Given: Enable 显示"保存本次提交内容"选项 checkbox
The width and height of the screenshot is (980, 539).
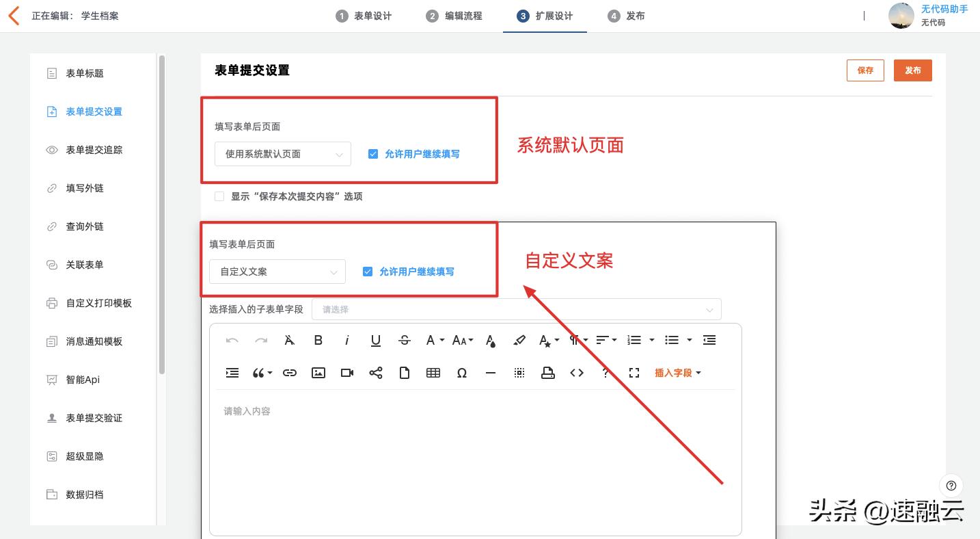Looking at the screenshot, I should point(219,196).
